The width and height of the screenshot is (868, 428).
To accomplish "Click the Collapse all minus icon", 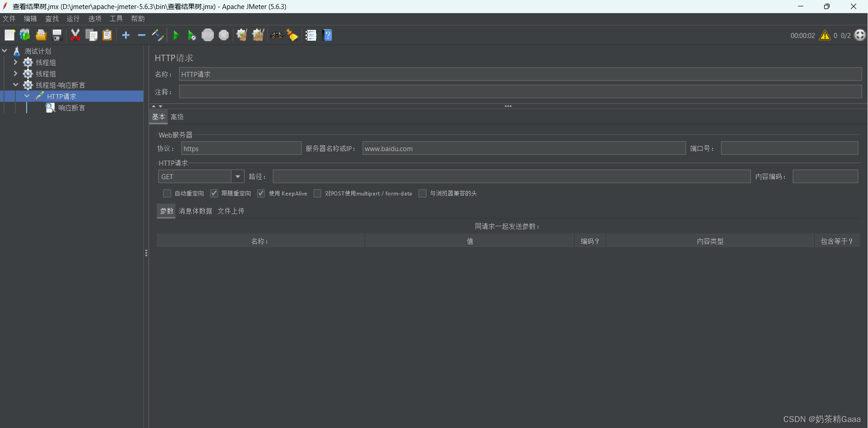I will (x=142, y=35).
